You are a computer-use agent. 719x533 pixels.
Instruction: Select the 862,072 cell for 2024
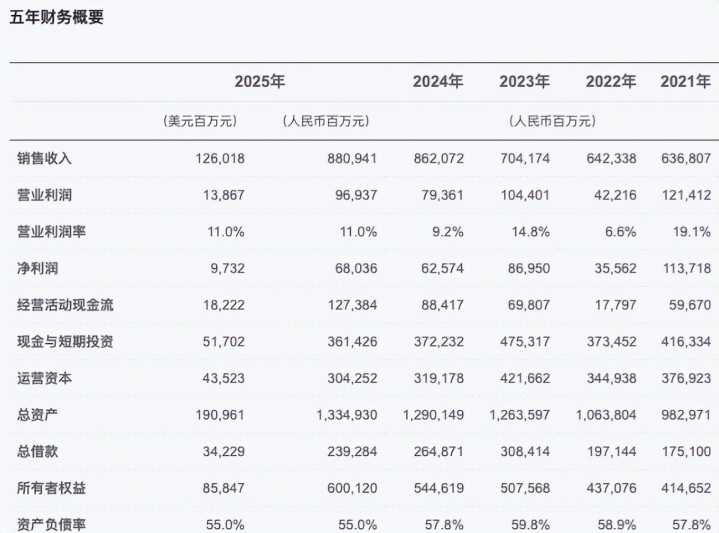[x=439, y=159]
